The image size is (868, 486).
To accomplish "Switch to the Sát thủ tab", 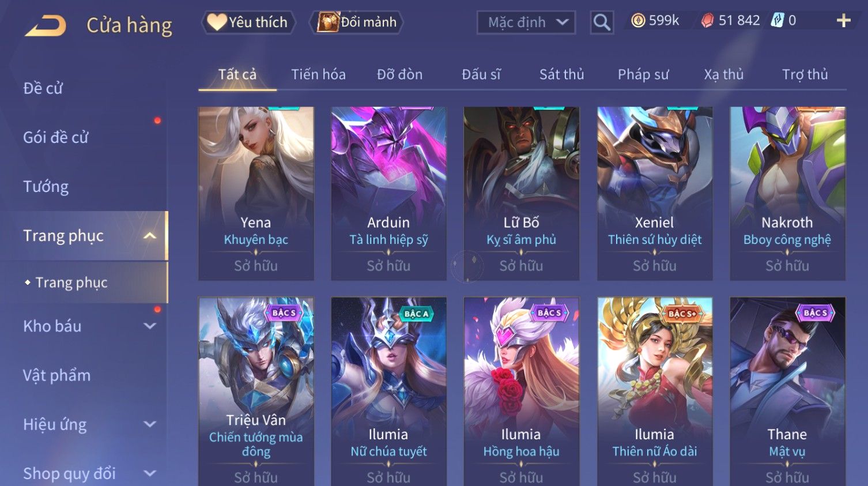I will point(561,74).
